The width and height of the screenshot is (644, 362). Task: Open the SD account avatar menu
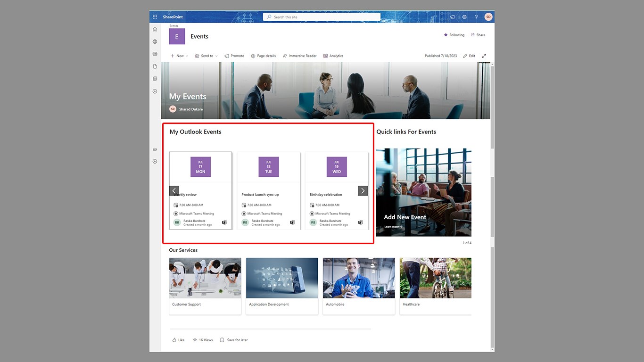point(488,17)
